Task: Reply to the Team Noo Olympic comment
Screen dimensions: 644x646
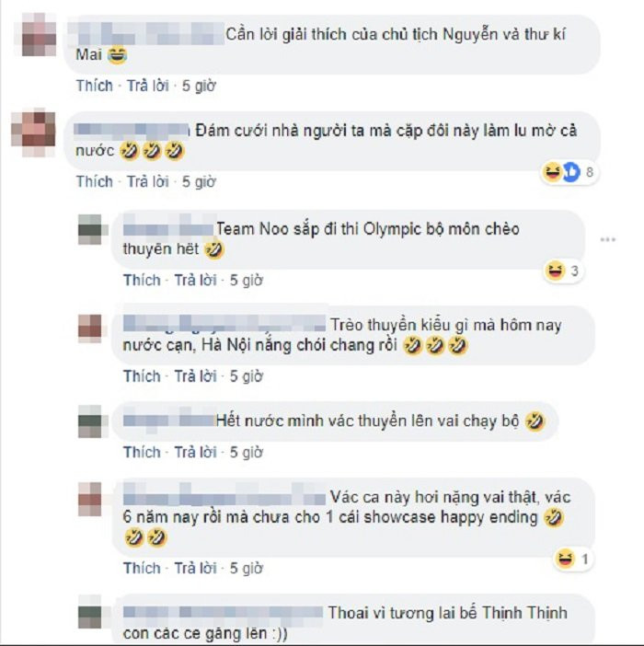Action: click(x=196, y=280)
